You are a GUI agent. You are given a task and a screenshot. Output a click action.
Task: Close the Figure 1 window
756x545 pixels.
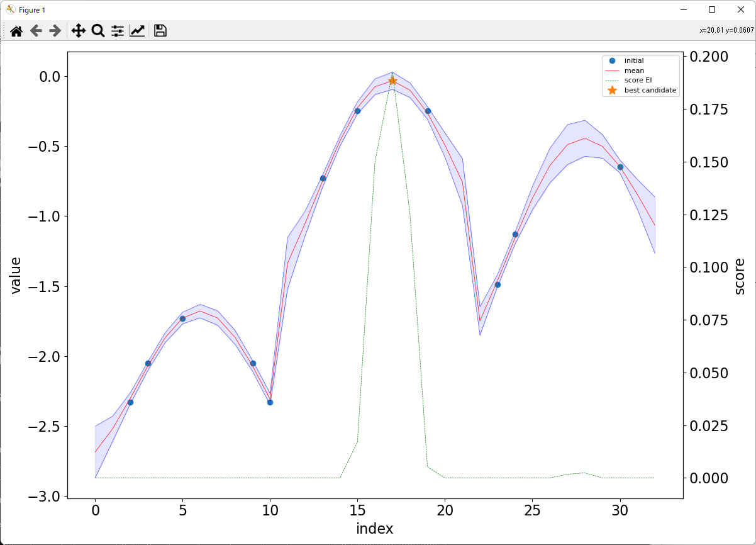click(x=740, y=9)
